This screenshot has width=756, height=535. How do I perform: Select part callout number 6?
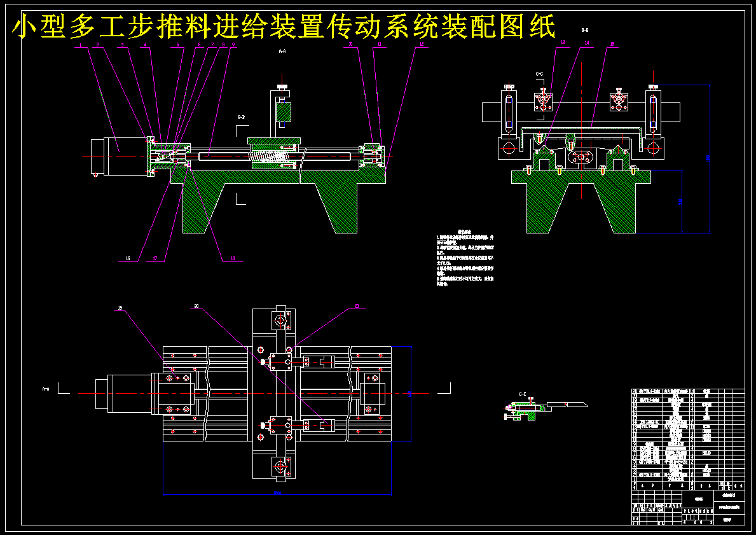199,45
